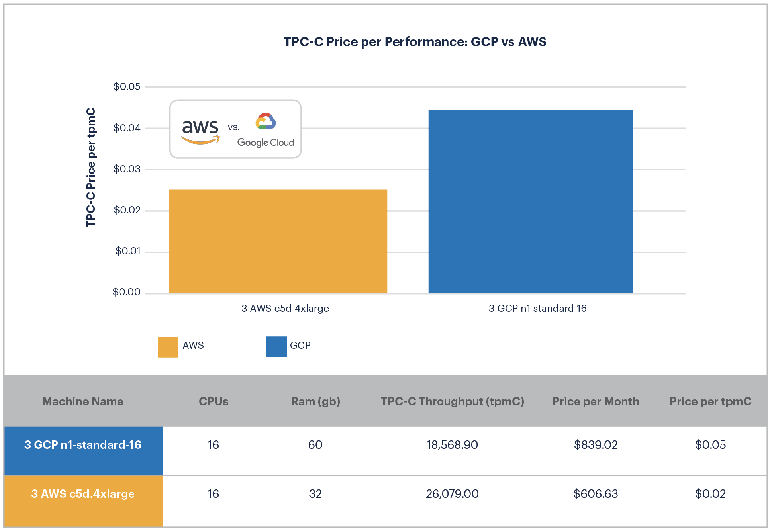Image resolution: width=772 pixels, height=532 pixels.
Task: Click the Price per tpmC header
Action: click(710, 401)
